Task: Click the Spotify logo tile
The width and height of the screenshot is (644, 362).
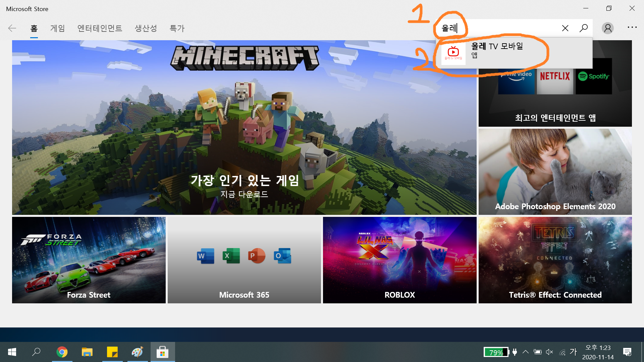Action: (594, 76)
